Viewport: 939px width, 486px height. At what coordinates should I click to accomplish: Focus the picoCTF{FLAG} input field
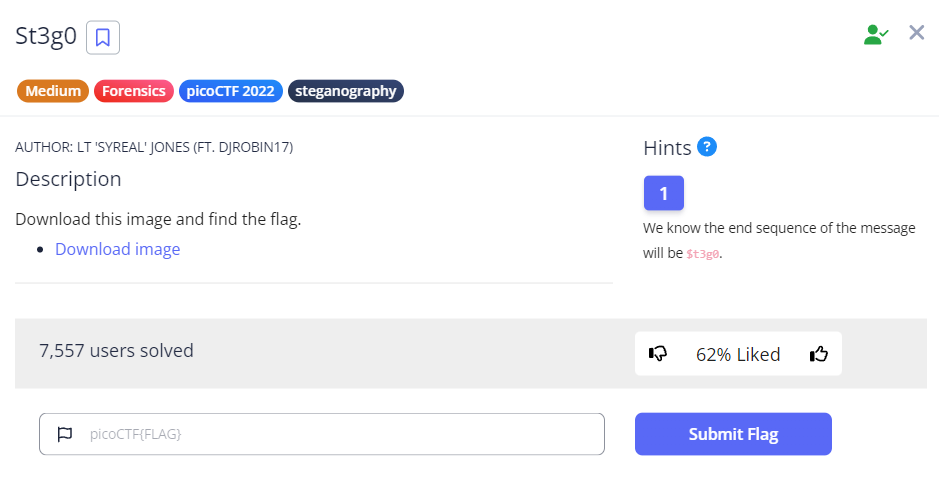340,434
